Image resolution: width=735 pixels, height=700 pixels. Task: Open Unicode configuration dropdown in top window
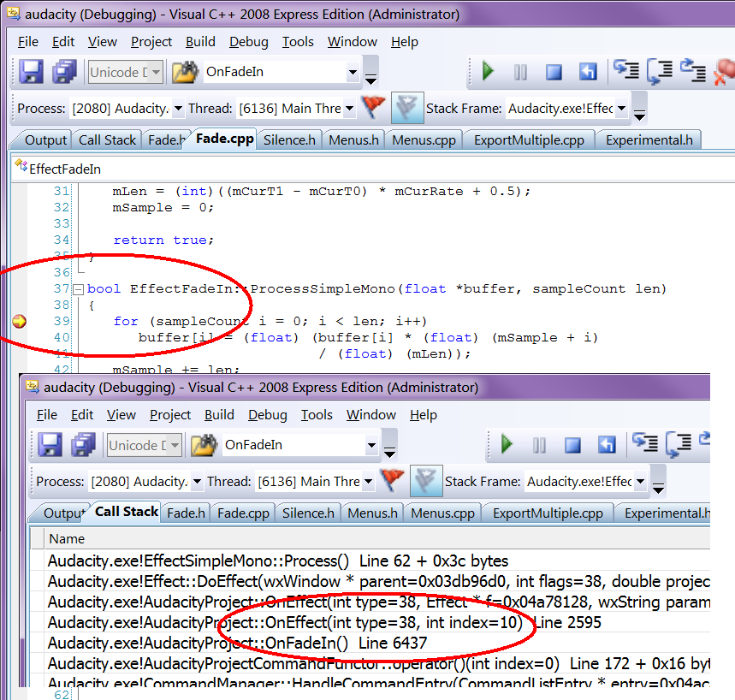point(156,72)
